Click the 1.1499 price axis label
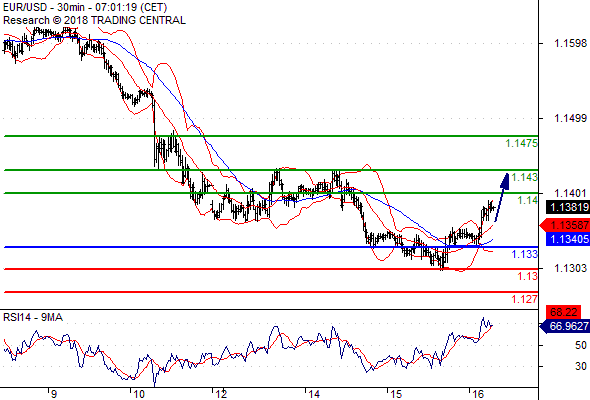The image size is (590, 400). coord(570,118)
